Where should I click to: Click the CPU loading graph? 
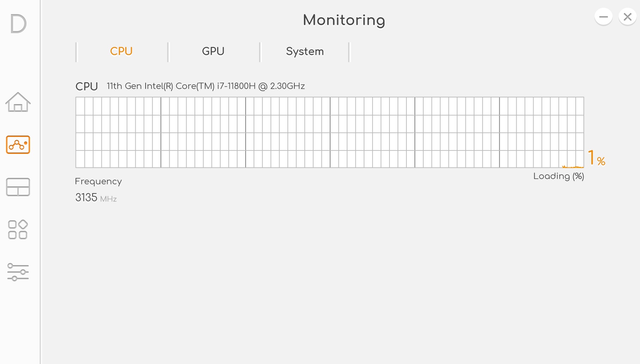tap(330, 132)
